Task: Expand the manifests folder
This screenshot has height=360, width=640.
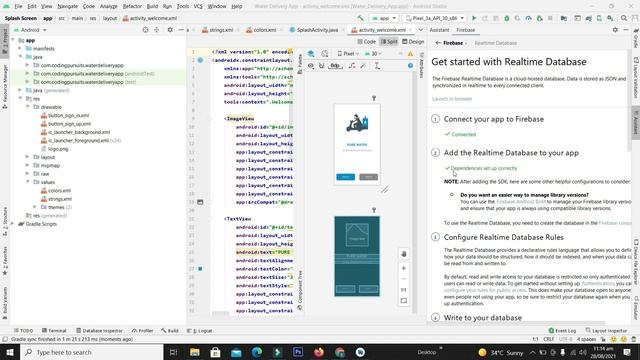Action: tap(20, 49)
